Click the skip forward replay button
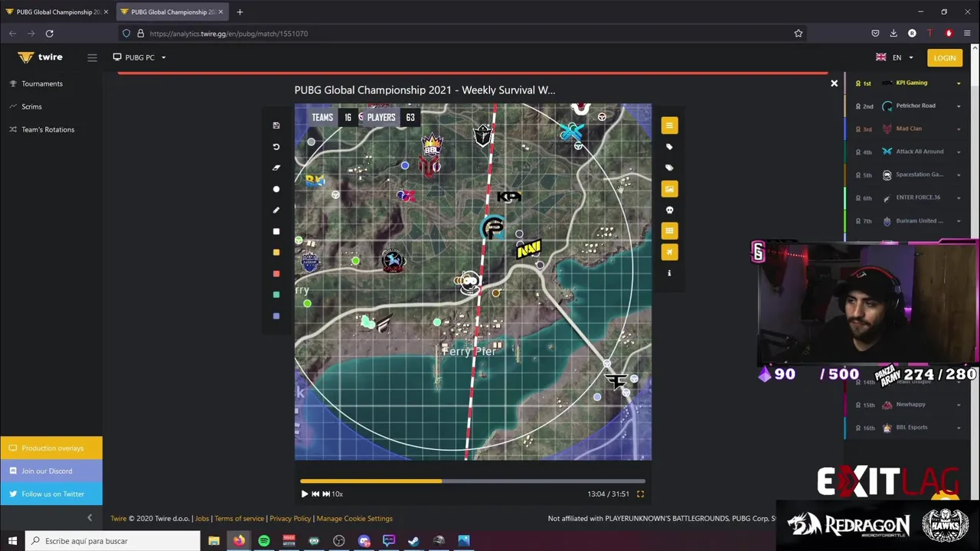Screen dimensions: 980x551 (x=326, y=494)
